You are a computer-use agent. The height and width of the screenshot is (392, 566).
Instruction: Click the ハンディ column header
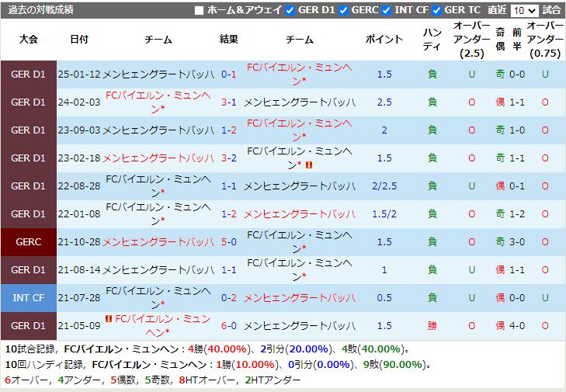(x=432, y=40)
